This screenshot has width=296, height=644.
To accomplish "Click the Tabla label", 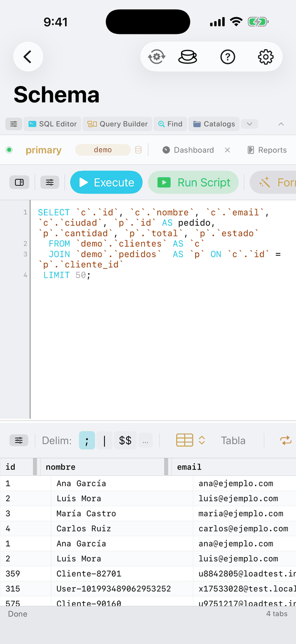I will coord(233,440).
